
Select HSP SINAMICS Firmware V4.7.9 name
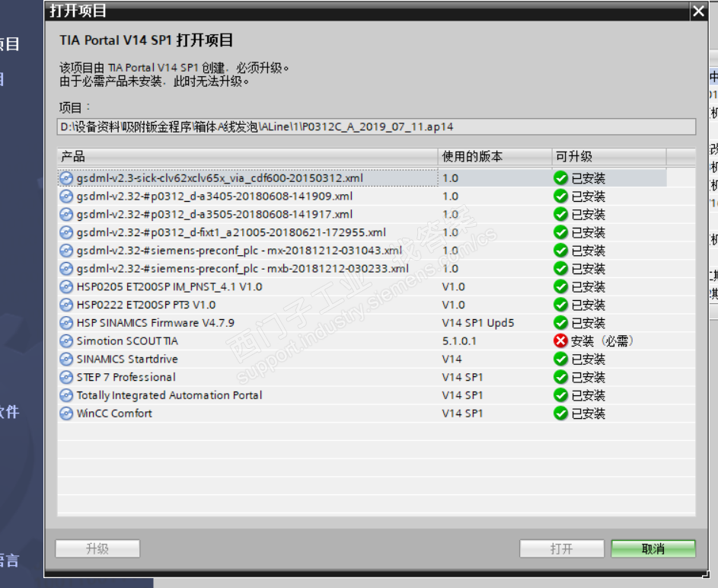(x=155, y=323)
